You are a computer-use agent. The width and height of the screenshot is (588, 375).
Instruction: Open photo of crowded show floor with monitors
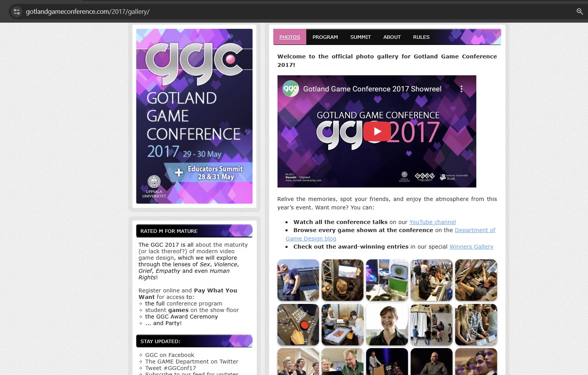[x=431, y=280]
